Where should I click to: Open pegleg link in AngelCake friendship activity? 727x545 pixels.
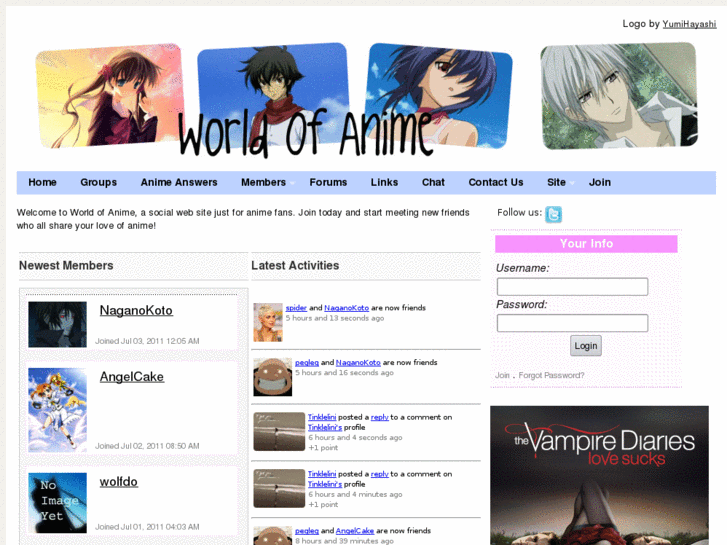[307, 531]
